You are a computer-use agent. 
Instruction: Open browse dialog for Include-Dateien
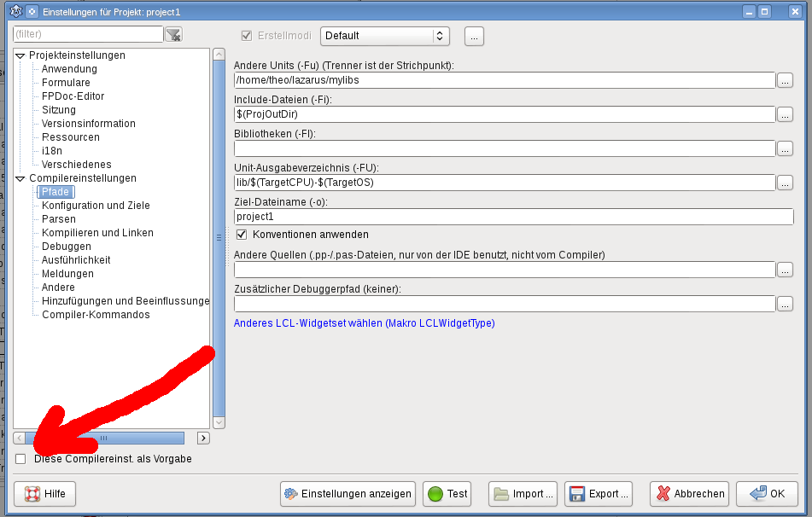[785, 114]
